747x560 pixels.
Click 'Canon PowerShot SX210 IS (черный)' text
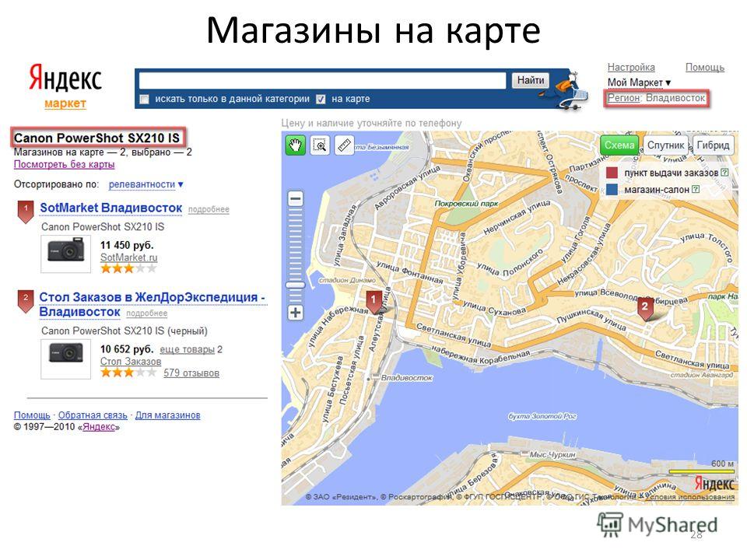124,331
